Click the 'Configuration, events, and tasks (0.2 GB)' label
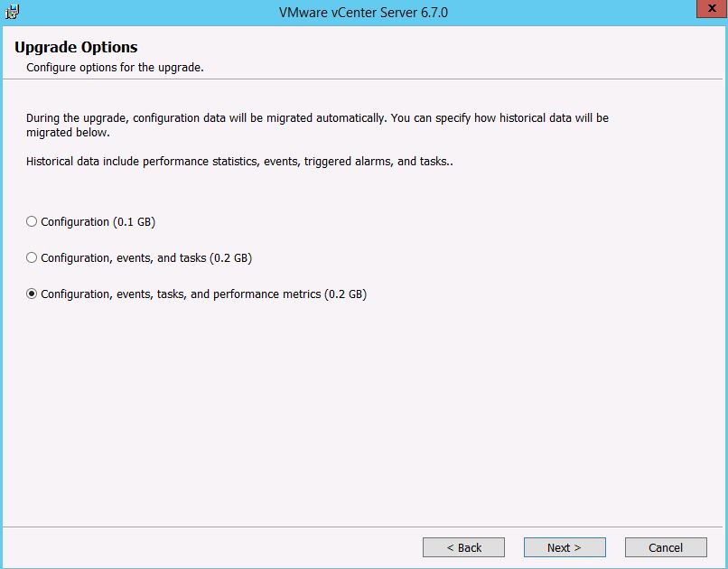 pyautogui.click(x=145, y=257)
